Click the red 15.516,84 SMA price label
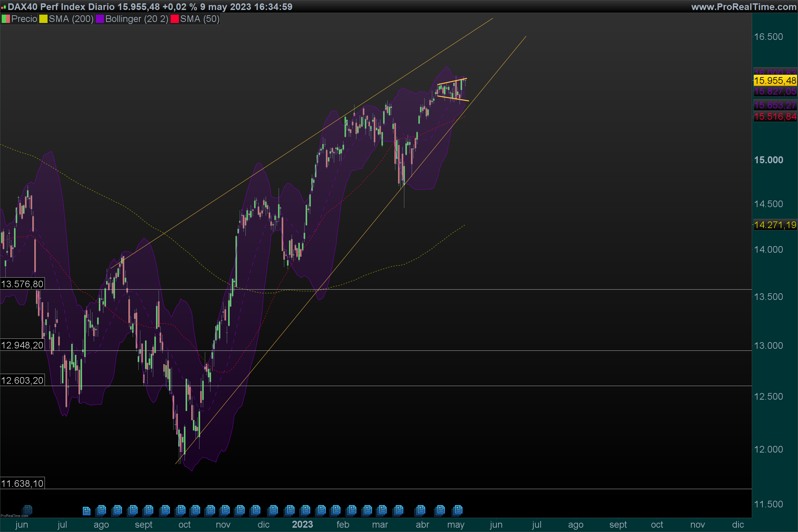 (x=775, y=117)
